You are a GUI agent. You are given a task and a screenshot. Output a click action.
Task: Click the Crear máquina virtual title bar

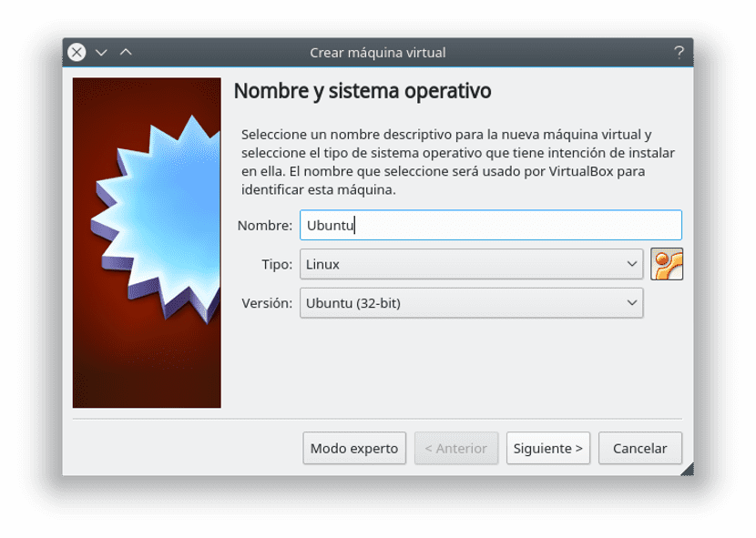[378, 52]
